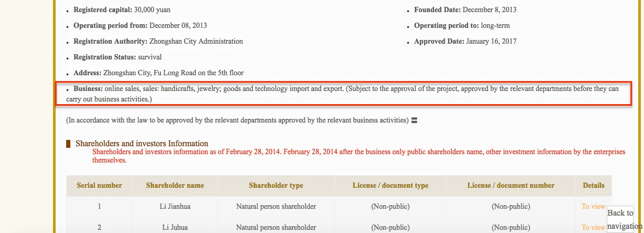Click Approved Date January 16, 2017 text

click(466, 42)
